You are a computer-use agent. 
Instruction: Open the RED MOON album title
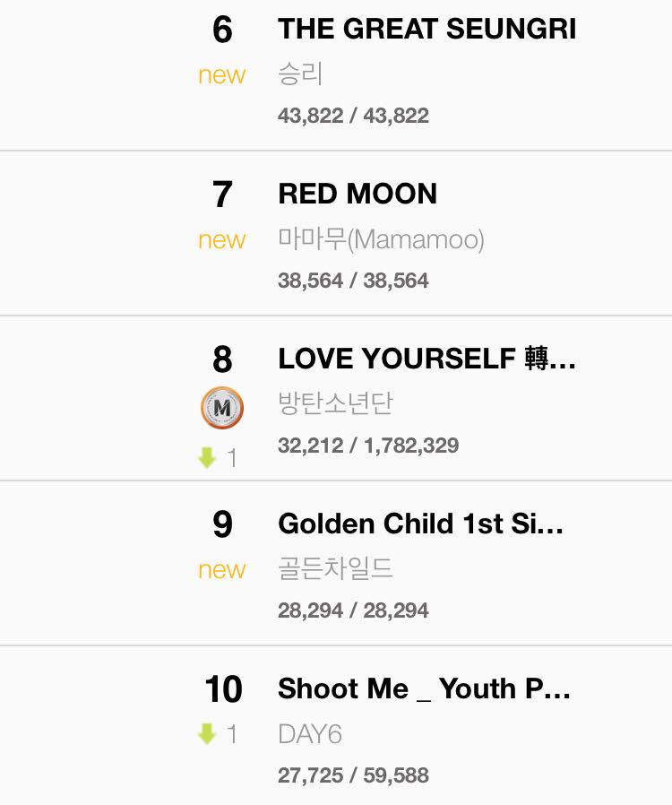tap(358, 194)
